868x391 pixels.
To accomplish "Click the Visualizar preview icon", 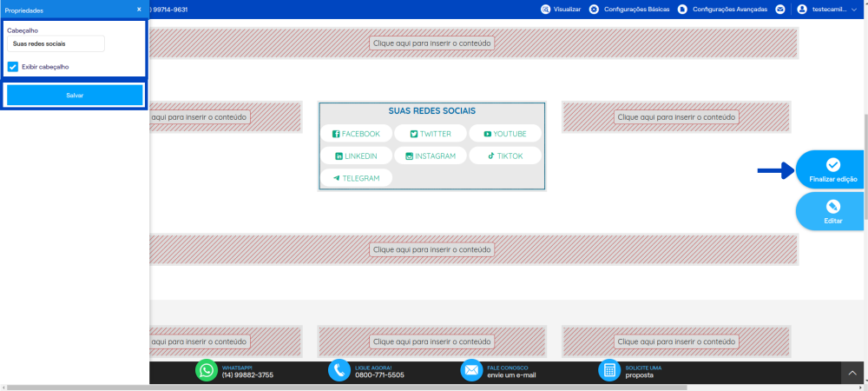I will 546,10.
